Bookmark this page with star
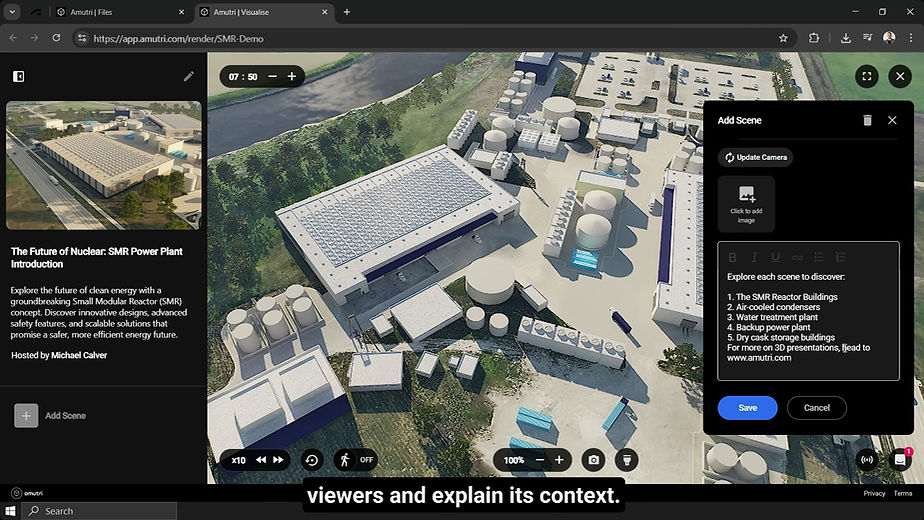Viewport: 924px width, 520px height. point(783,38)
